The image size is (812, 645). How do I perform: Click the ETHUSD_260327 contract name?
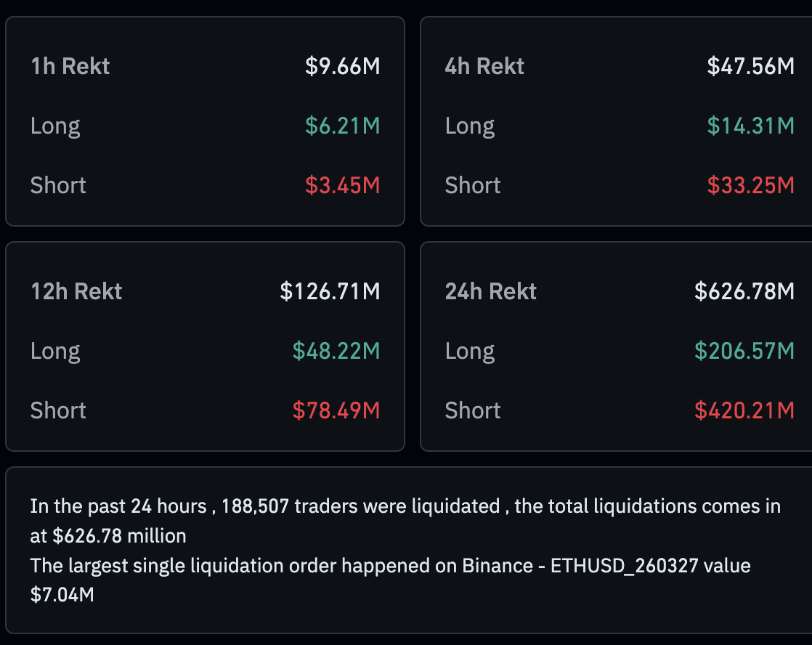(x=628, y=566)
